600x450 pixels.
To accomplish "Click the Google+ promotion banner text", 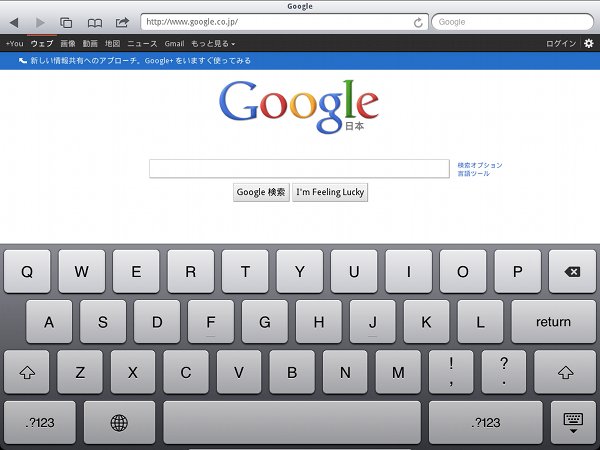I will 141,60.
